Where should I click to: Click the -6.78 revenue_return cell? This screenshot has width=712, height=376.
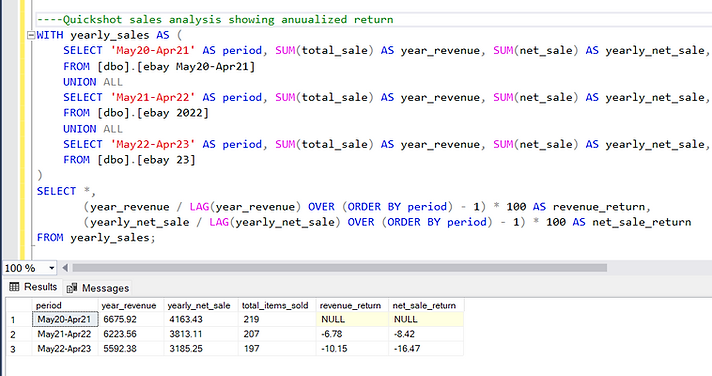(x=352, y=334)
